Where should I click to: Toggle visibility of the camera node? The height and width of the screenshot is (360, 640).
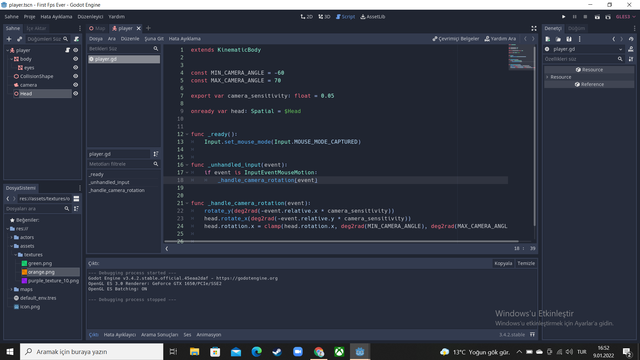pyautogui.click(x=76, y=85)
